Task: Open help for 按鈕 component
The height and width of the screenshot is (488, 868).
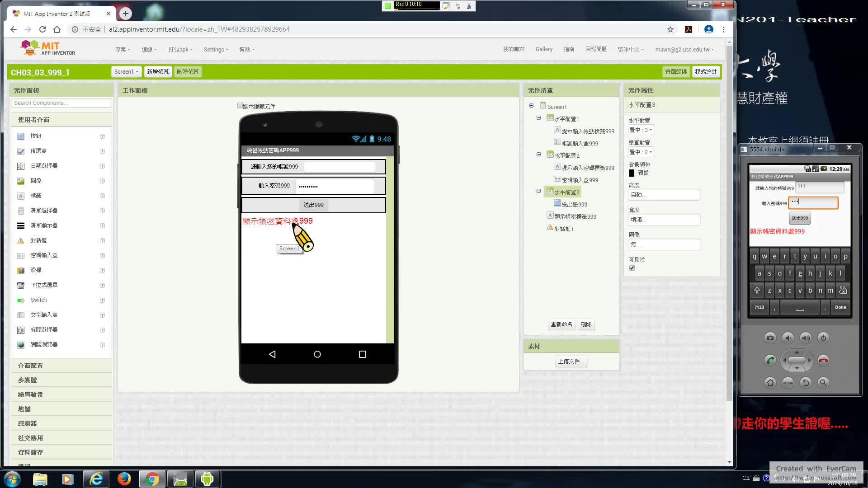Action: coord(102,136)
